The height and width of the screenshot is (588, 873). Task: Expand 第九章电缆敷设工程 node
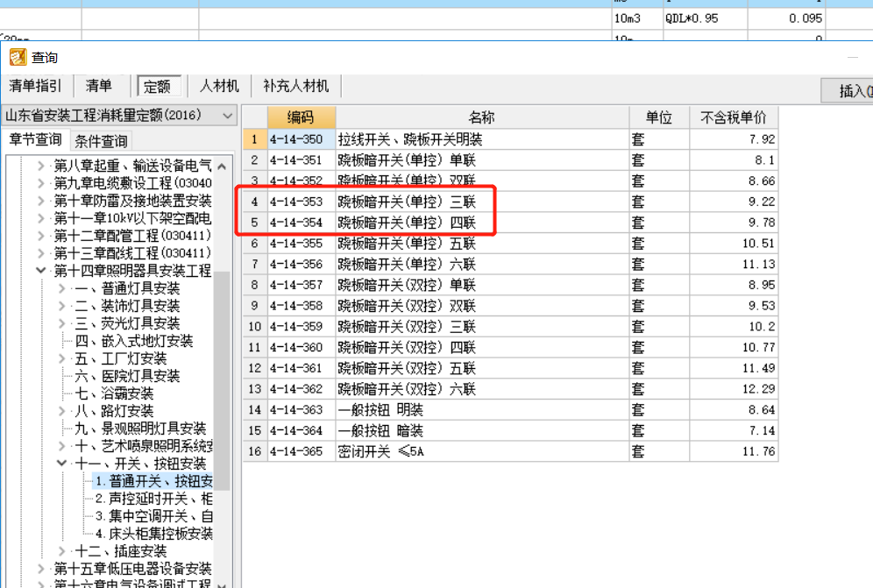(x=40, y=183)
